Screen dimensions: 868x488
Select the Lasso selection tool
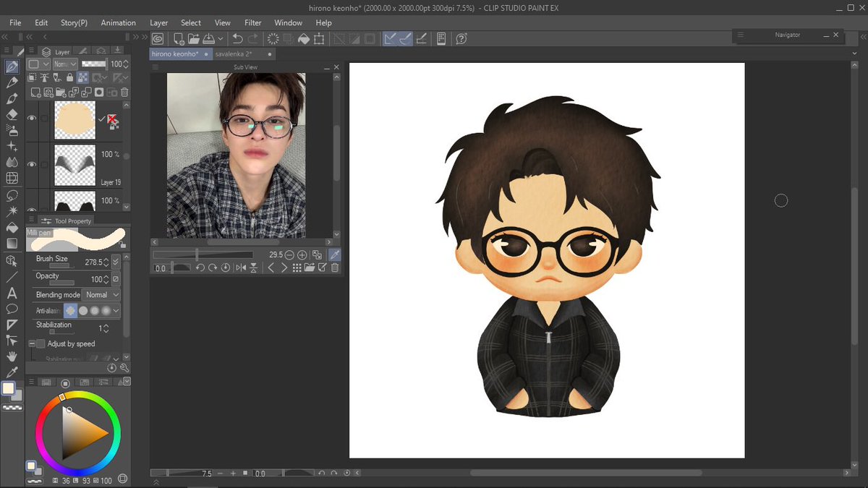click(x=12, y=195)
